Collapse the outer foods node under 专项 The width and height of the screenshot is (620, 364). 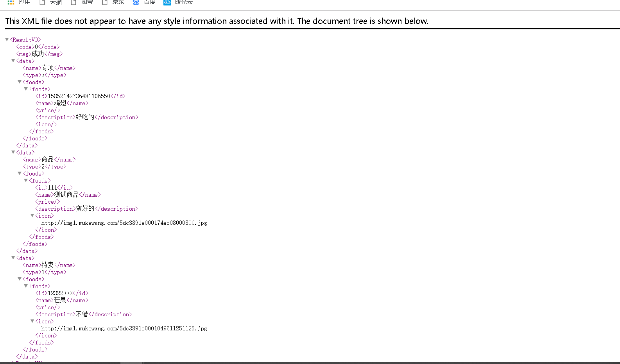19,82
